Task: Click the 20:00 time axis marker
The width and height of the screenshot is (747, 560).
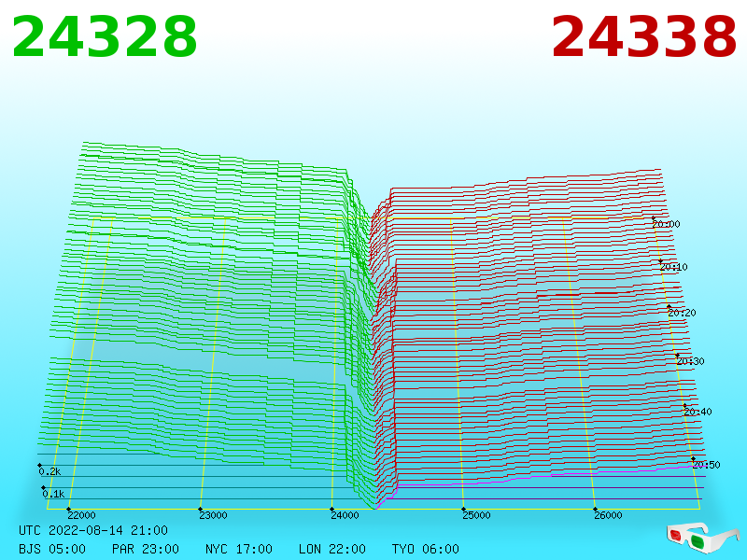Action: 666,224
